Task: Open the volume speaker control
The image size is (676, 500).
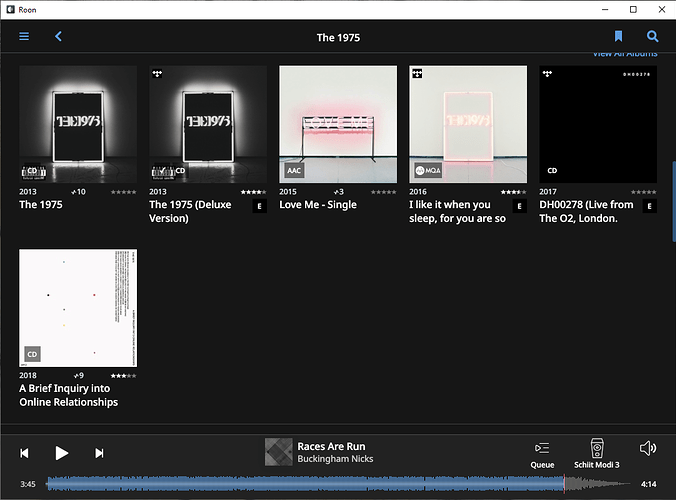Action: pos(648,448)
